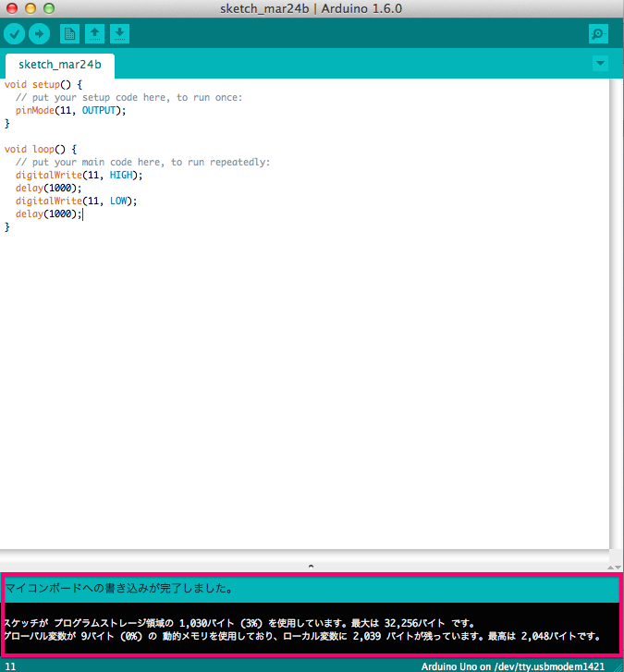This screenshot has width=624, height=672.
Task: Click the global variables memory console line
Action: pos(302,636)
